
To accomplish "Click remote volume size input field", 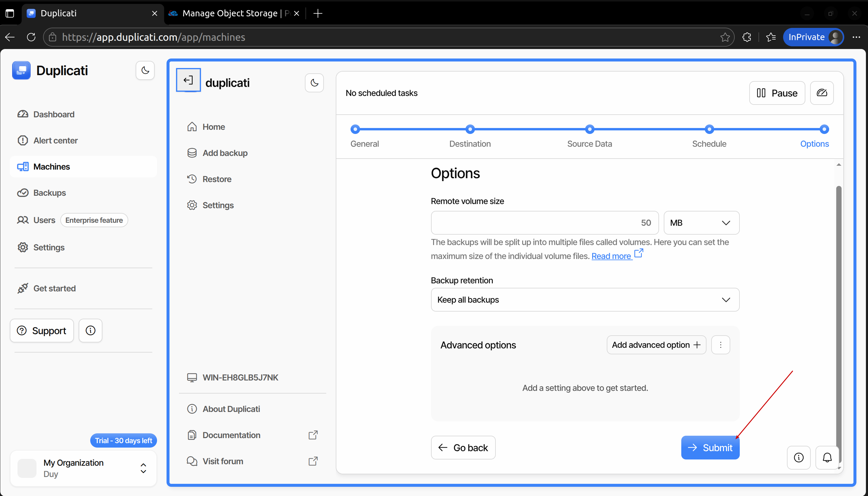I will pos(544,223).
